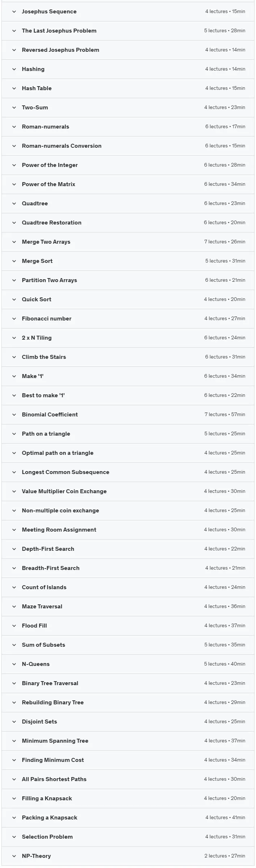Expand the Josephus Sequence section chevron
256x868 pixels.
click(14, 12)
